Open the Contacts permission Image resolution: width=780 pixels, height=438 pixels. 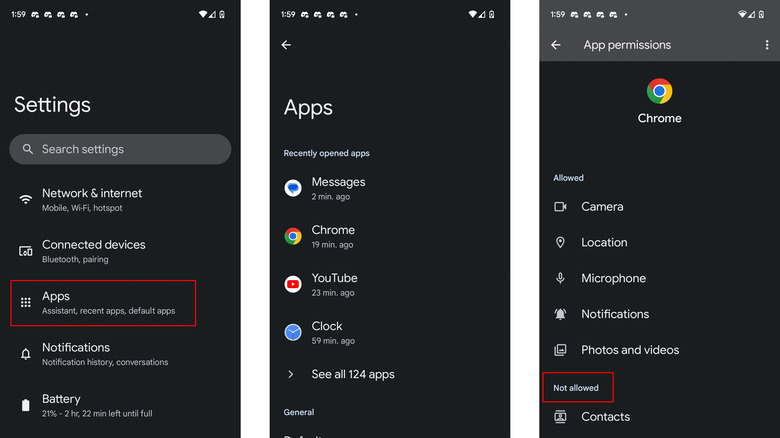660,417
